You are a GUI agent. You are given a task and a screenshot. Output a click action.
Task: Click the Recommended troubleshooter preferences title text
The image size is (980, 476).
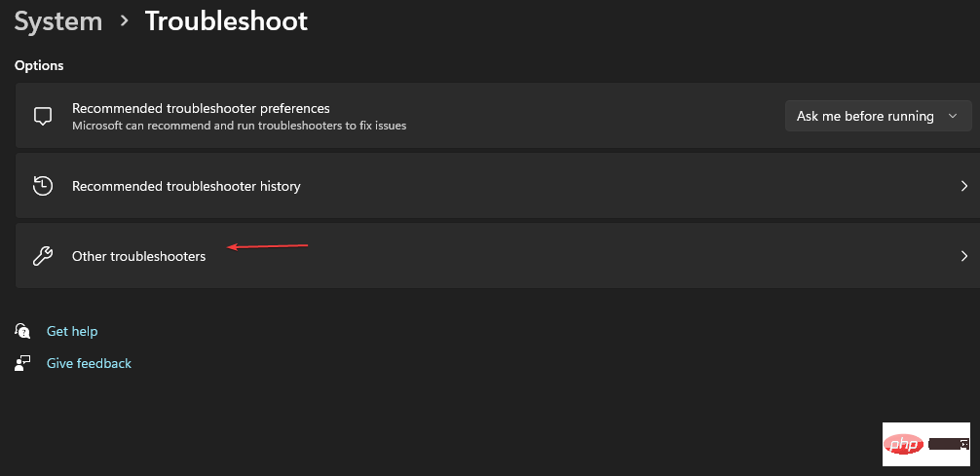click(x=201, y=108)
